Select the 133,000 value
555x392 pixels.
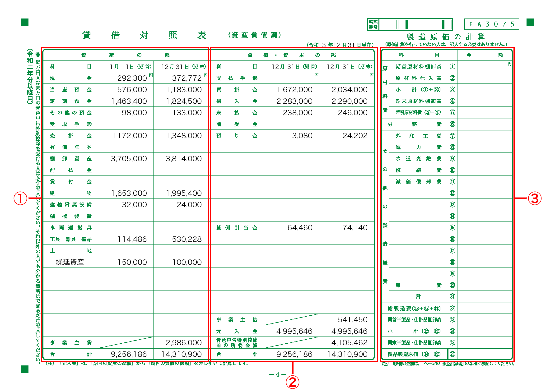[x=187, y=113]
